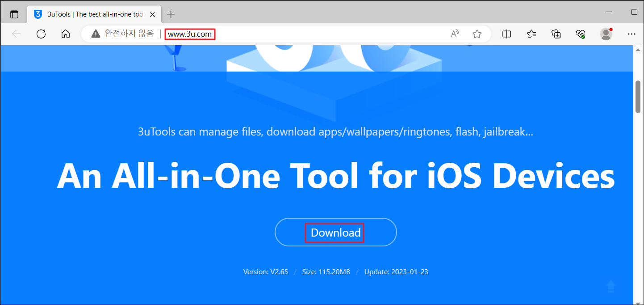Close the 3uTools tab

[x=152, y=14]
